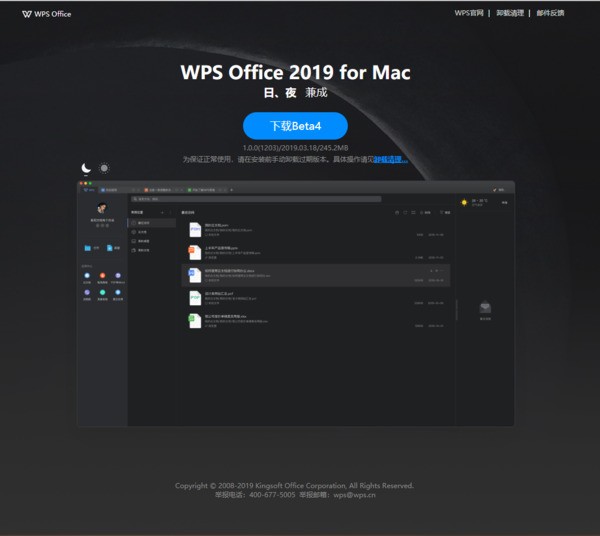Image resolution: width=600 pixels, height=536 pixels.
Task: Open the blue 卸载清理... link under version info
Action: tap(390, 159)
